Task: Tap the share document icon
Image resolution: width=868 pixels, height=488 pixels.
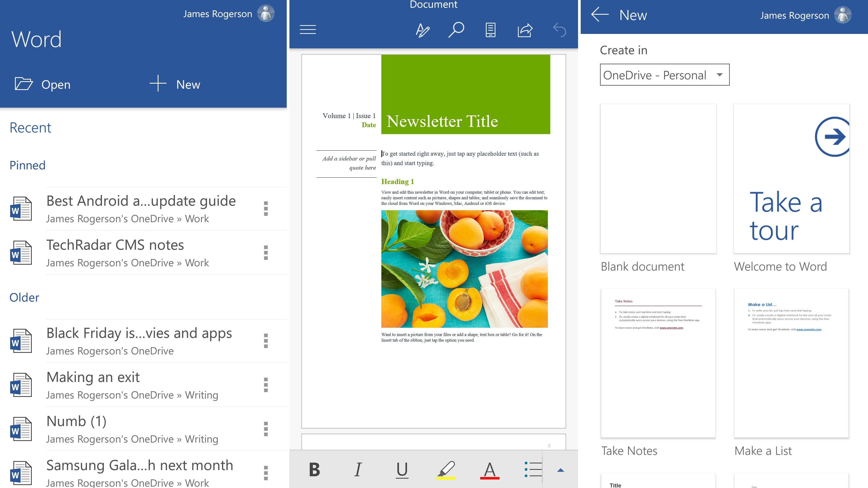Action: [x=525, y=30]
